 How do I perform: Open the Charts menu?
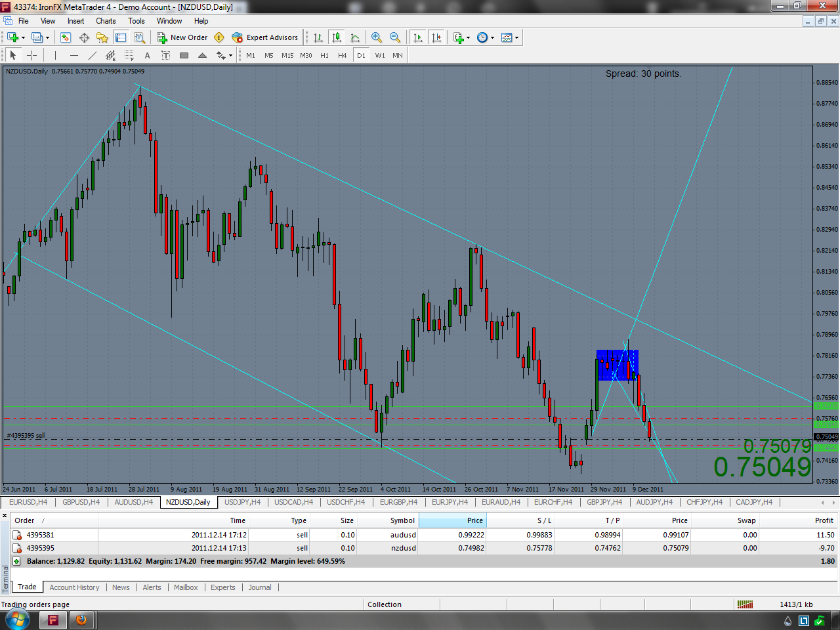(106, 21)
